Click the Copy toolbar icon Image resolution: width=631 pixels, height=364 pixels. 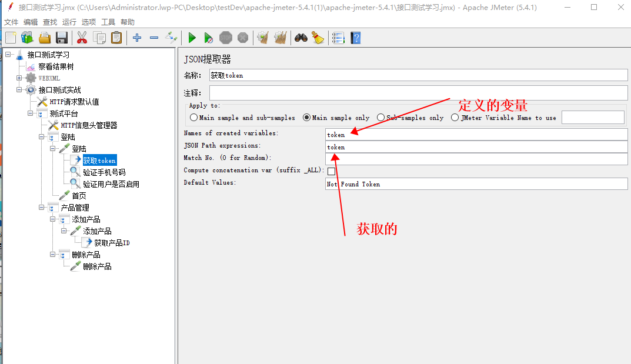99,38
